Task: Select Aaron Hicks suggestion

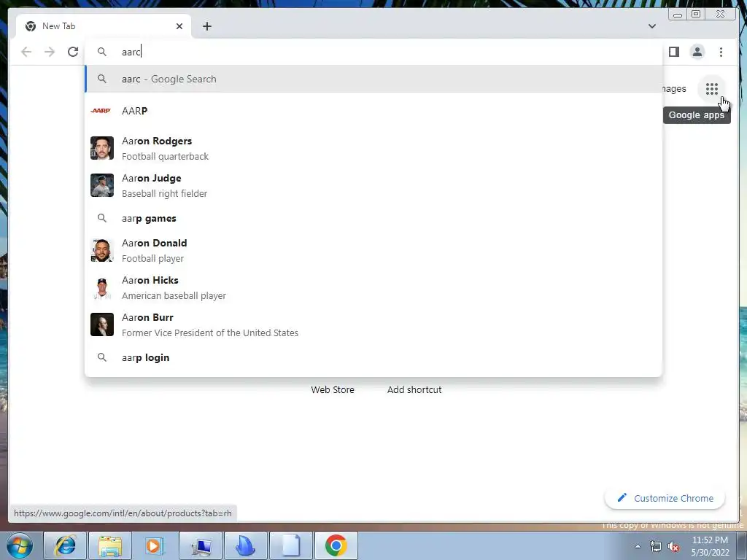Action: tap(373, 287)
